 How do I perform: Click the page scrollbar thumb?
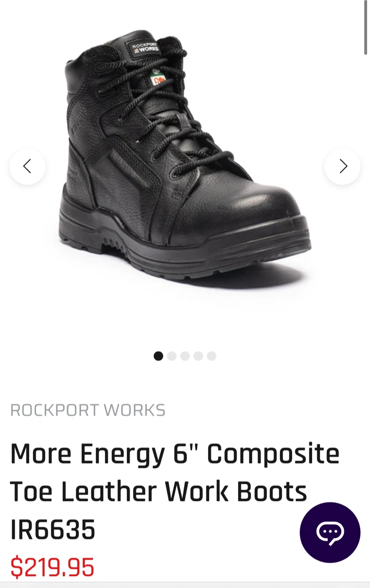366,27
